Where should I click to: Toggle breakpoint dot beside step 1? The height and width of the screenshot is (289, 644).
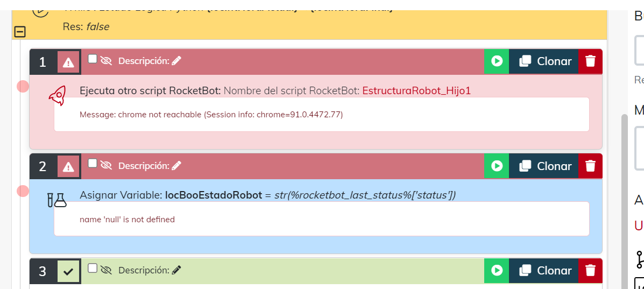pyautogui.click(x=23, y=86)
